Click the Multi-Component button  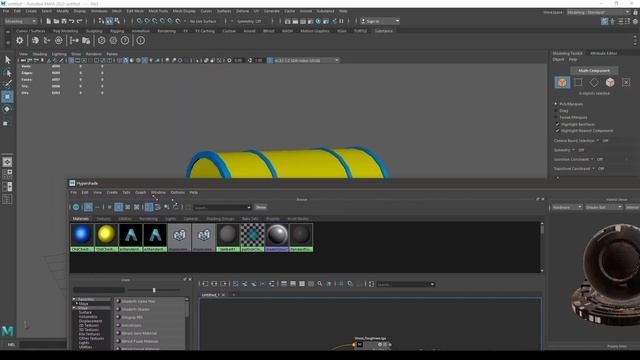click(x=594, y=71)
